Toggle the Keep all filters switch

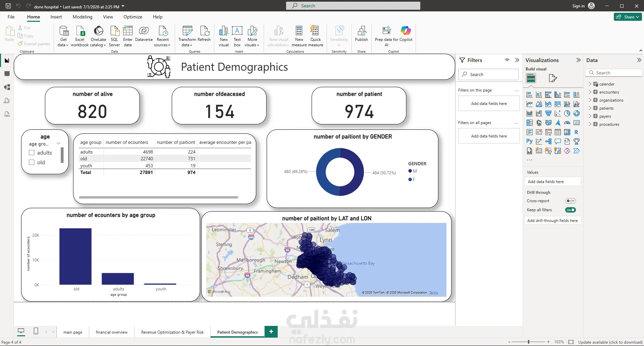[570, 210]
